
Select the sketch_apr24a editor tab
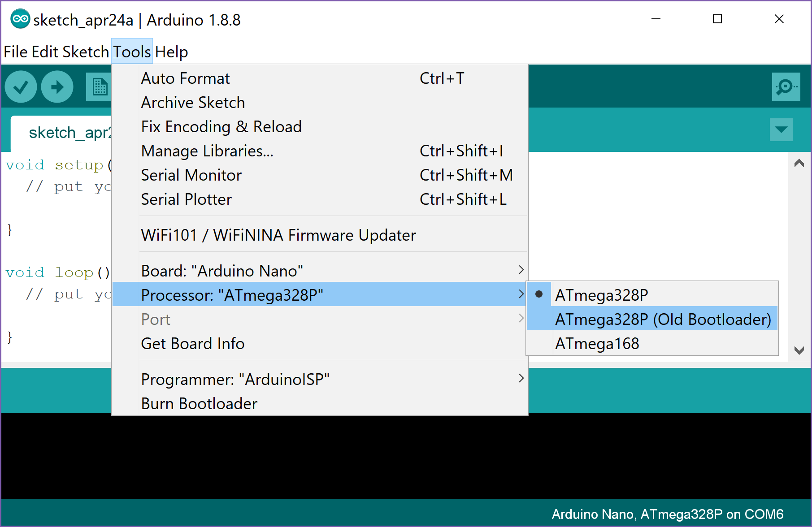click(61, 133)
